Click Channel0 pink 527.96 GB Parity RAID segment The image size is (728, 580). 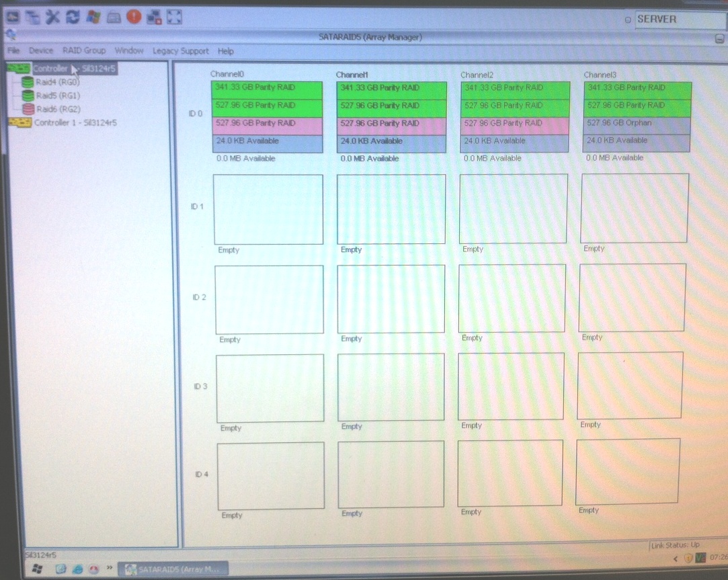(x=268, y=126)
